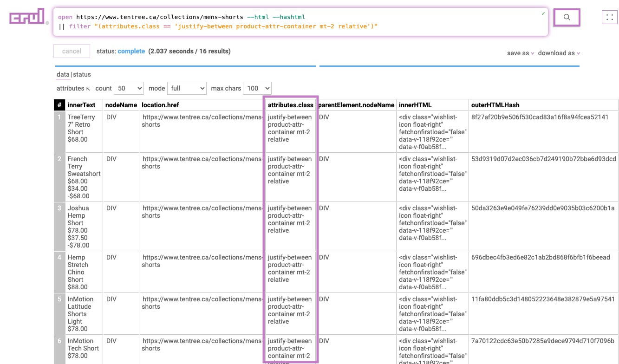Open the download as dropdown
Screen dimensions: 619x364
click(559, 53)
